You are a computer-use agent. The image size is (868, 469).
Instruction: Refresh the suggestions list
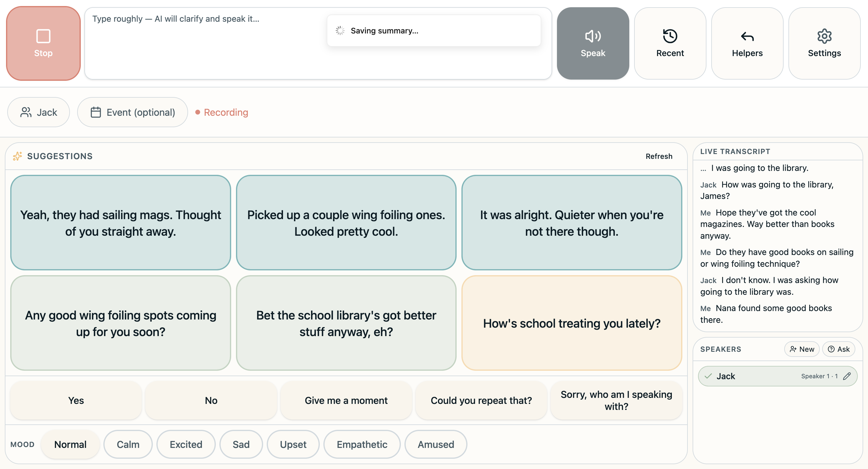tap(659, 156)
